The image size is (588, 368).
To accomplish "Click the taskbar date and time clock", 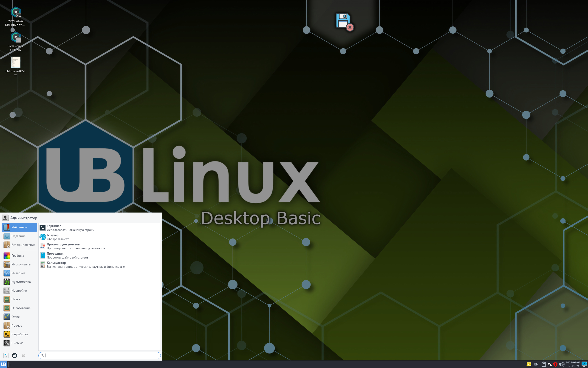I will [x=573, y=364].
